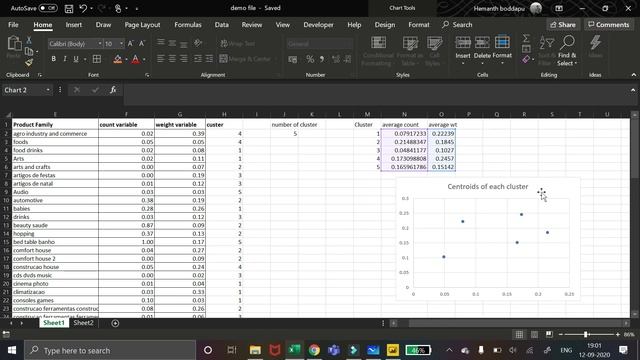Open Chrome from taskbar

(x=314, y=350)
